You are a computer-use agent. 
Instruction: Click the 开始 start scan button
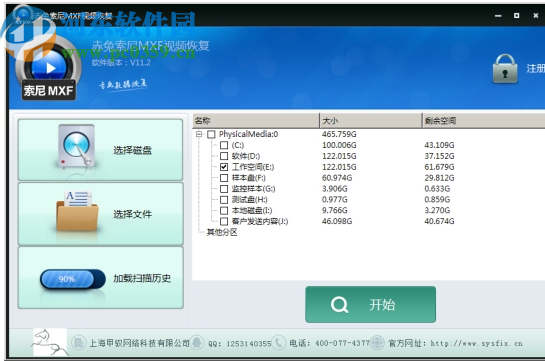371,304
